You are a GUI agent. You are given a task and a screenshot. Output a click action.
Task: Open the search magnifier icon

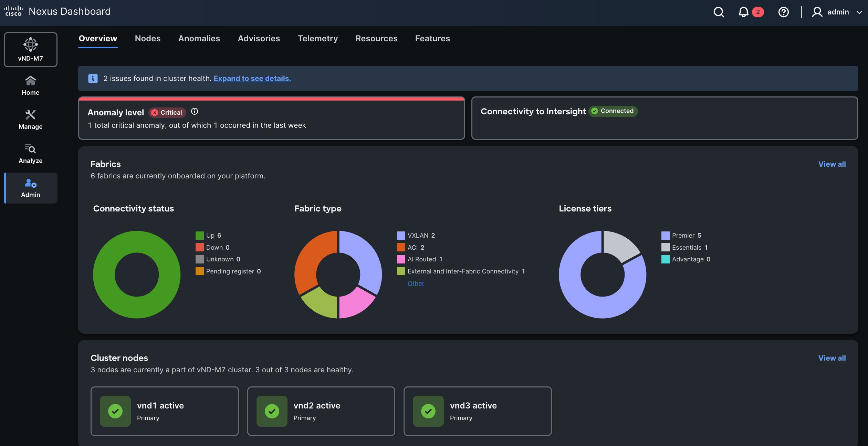(719, 12)
